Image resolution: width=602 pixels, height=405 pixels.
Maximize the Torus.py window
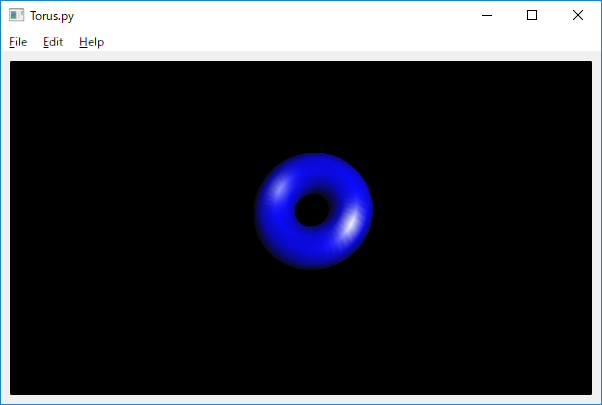tap(532, 15)
